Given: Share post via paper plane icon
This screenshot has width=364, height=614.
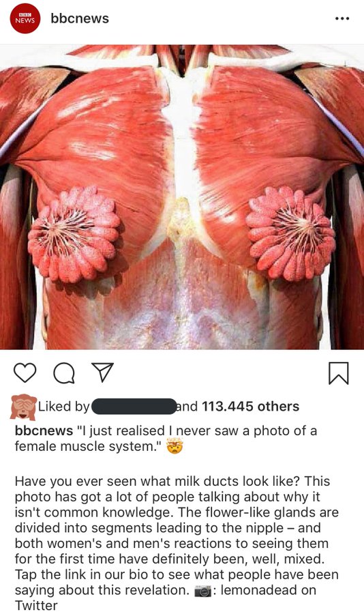Looking at the screenshot, I should click(x=102, y=372).
